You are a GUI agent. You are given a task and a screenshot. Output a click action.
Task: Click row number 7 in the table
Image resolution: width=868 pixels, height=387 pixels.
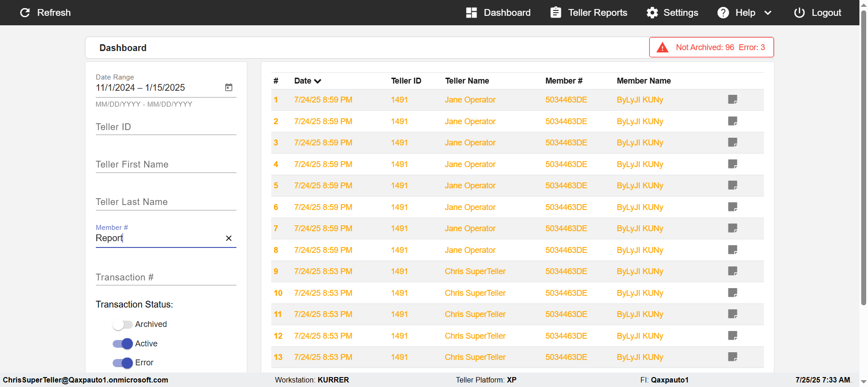click(276, 228)
